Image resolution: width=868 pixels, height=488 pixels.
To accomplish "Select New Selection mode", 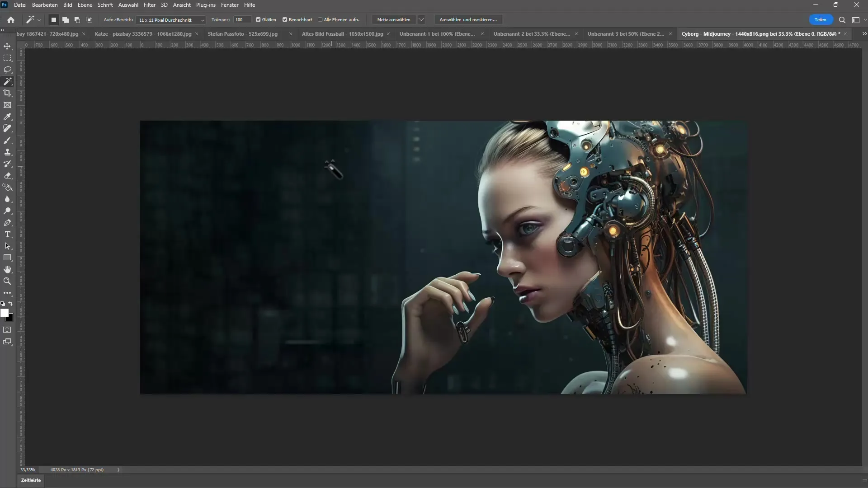I will click(x=53, y=20).
